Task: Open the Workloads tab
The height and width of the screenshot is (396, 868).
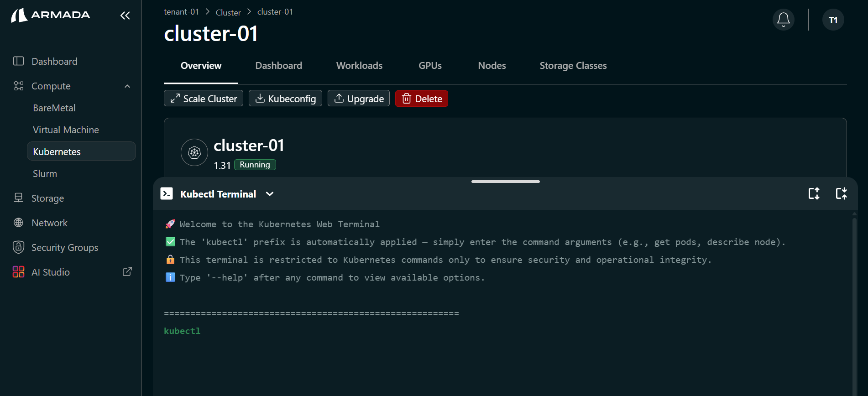Action: pyautogui.click(x=360, y=66)
